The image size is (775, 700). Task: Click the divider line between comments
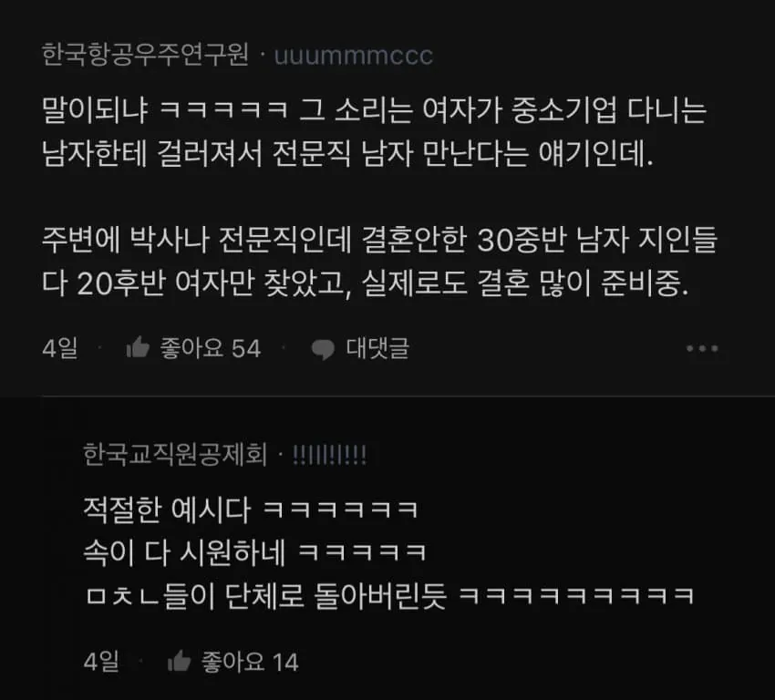coord(408,396)
